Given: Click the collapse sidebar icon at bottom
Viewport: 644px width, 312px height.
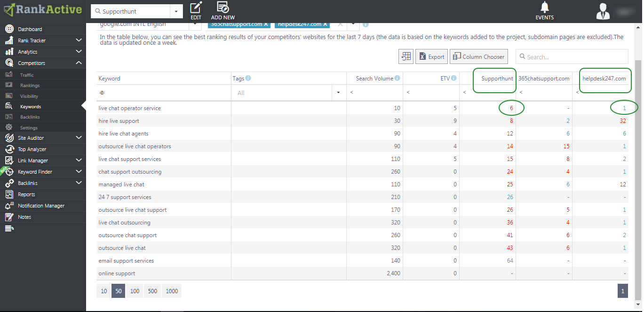Looking at the screenshot, I should pyautogui.click(x=9, y=229).
